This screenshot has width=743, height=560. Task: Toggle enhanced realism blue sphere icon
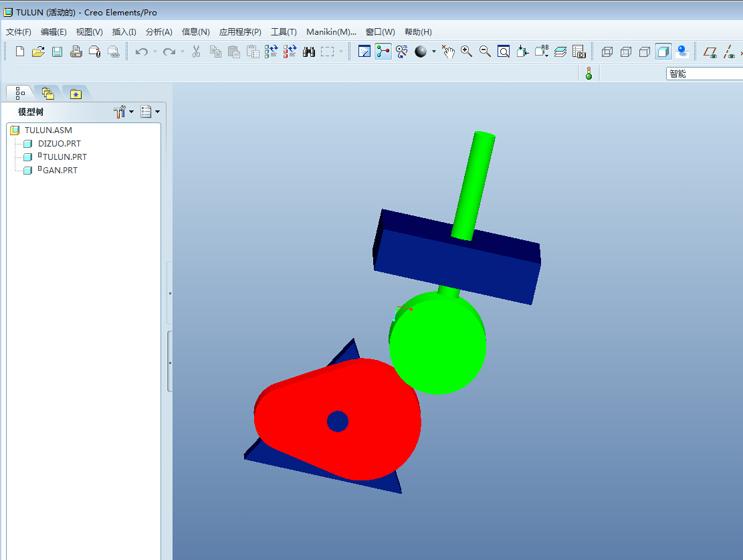coord(682,52)
